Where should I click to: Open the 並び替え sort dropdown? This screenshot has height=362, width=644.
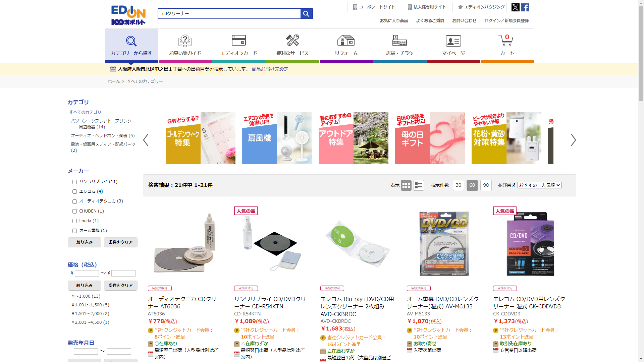point(539,185)
